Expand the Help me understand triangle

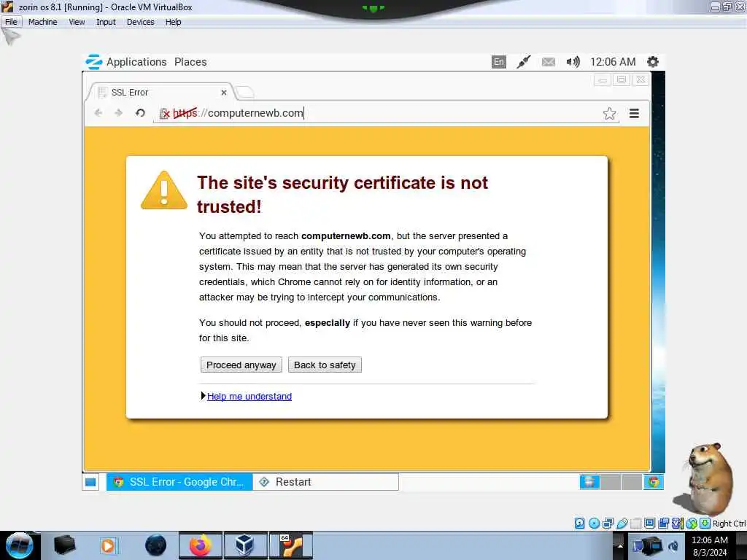pyautogui.click(x=203, y=396)
